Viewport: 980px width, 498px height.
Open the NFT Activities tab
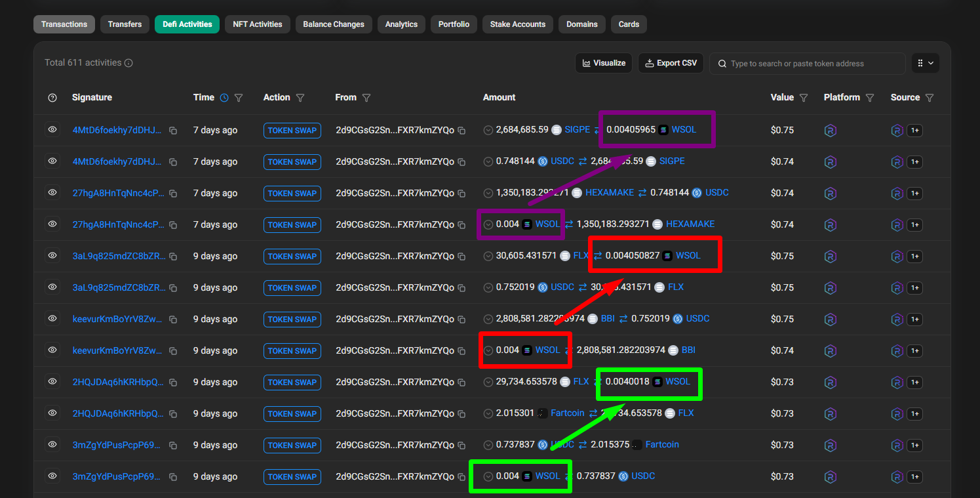pyautogui.click(x=258, y=24)
